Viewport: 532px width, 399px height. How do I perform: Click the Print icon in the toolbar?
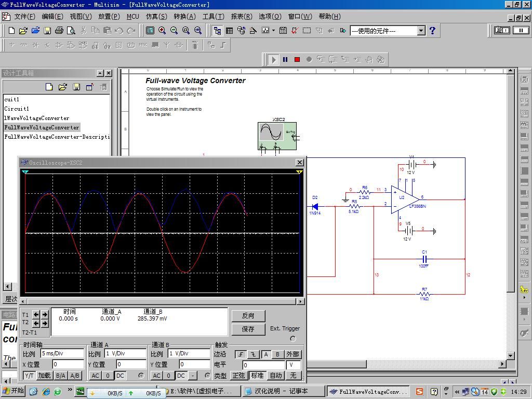tap(59, 31)
